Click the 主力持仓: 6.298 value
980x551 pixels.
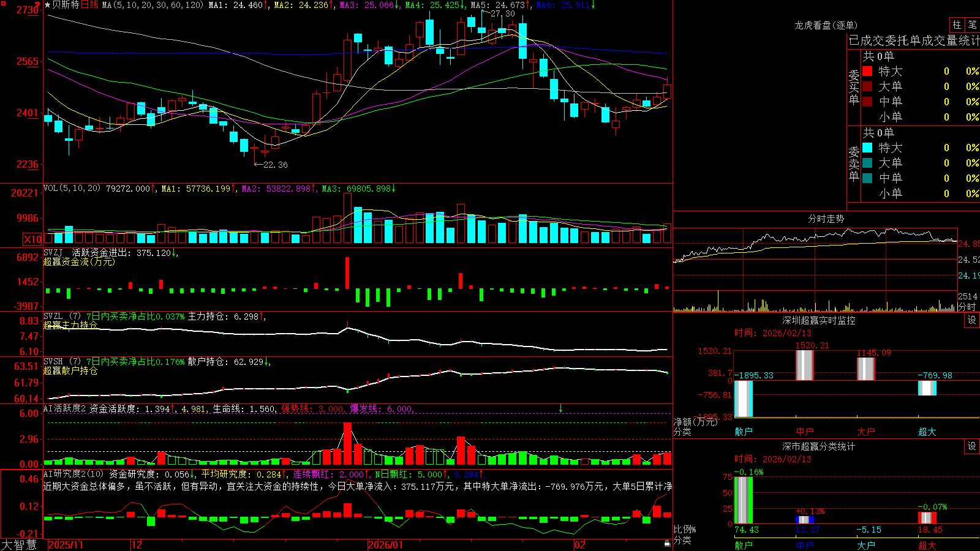click(225, 317)
